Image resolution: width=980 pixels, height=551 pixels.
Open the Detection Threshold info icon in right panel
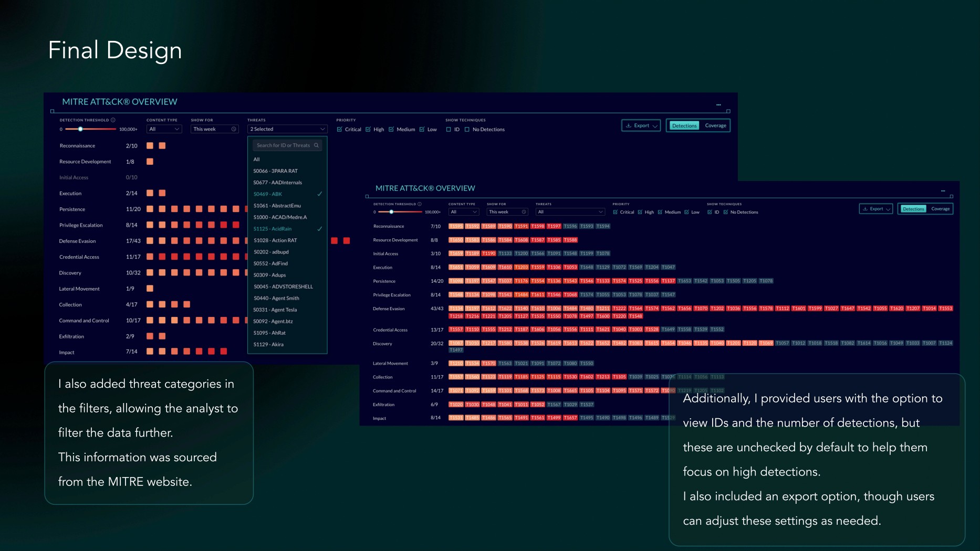[x=420, y=204]
